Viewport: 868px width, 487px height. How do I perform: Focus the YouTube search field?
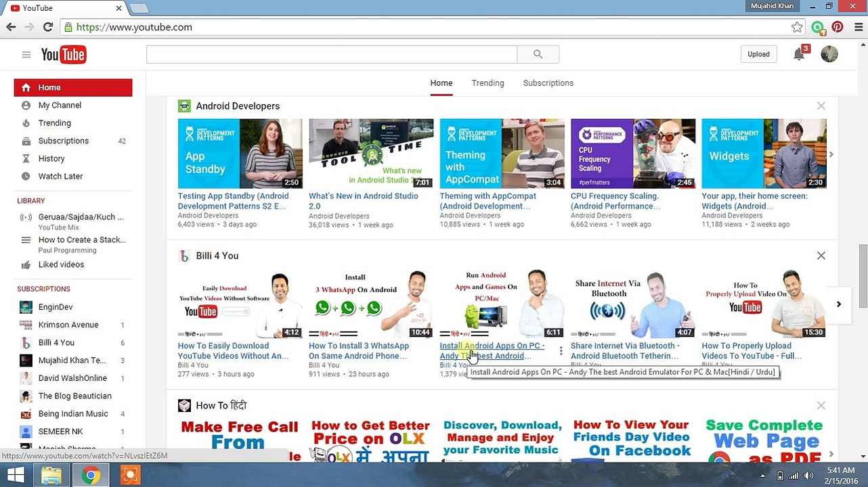click(x=332, y=54)
